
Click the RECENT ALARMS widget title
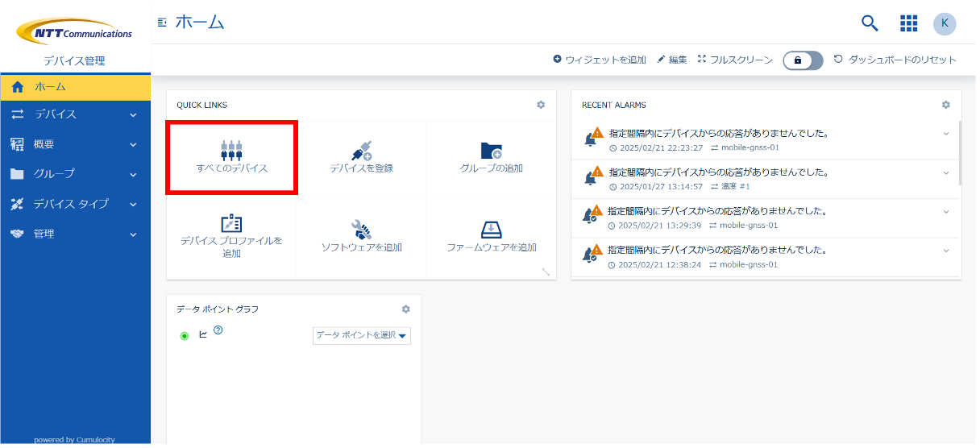613,105
